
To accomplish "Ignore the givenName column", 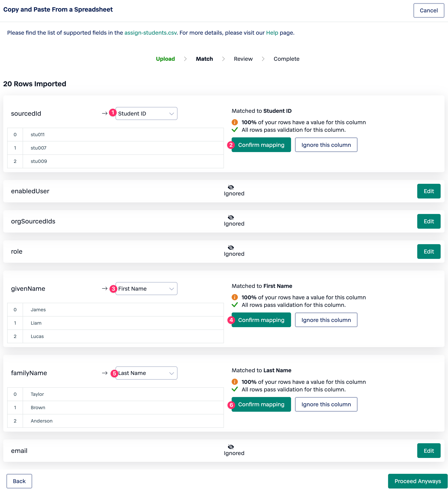I will pyautogui.click(x=326, y=320).
